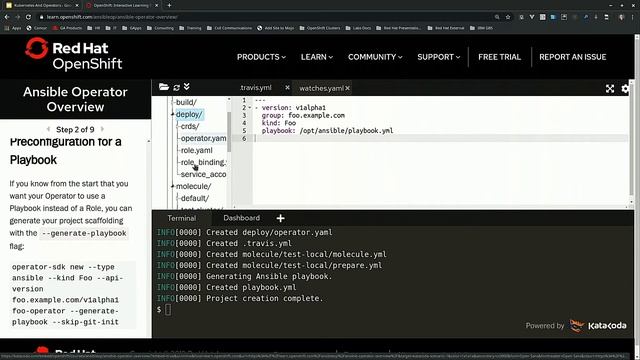Click "playbook: /opt/ansible/playbook.yml" editor line
The width and height of the screenshot is (640, 360).
click(x=327, y=131)
